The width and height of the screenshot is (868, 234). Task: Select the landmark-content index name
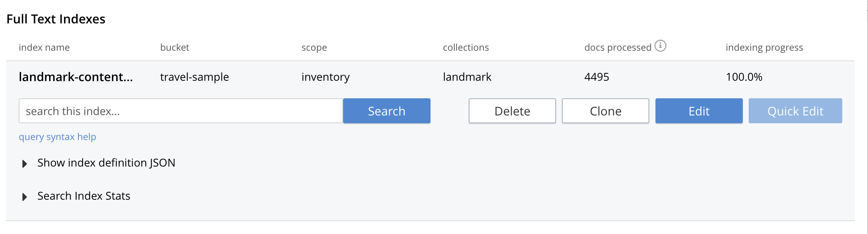point(76,77)
